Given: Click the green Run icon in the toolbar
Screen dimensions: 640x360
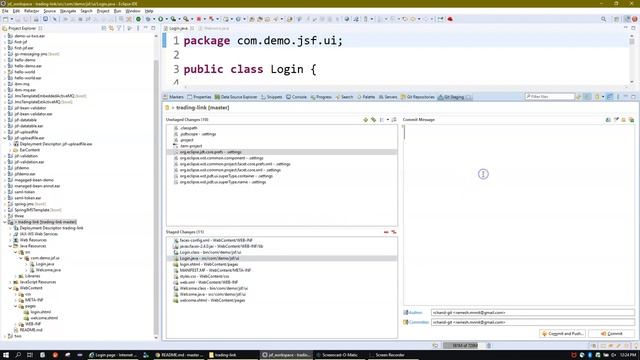Looking at the screenshot, I should [x=161, y=19].
